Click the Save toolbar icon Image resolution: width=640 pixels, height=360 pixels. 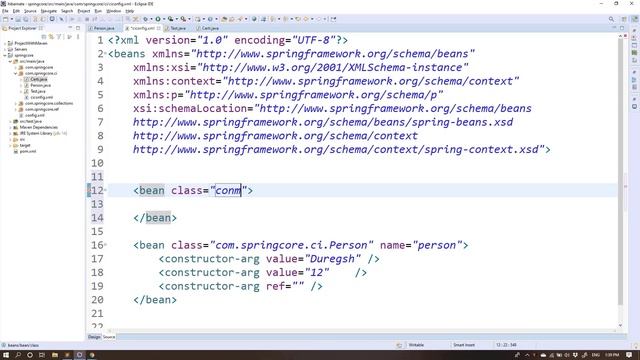[x=18, y=19]
